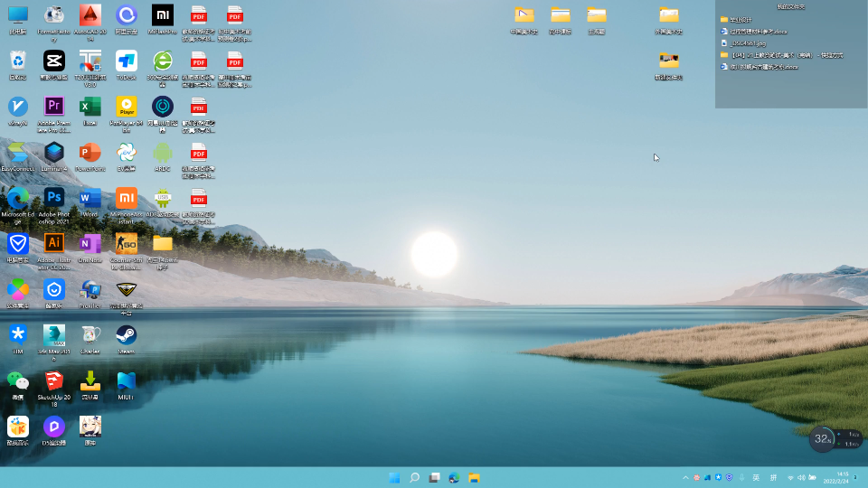868x488 pixels.
Task: Launch Adobe Premiere Pro from the desktop
Action: point(53,115)
